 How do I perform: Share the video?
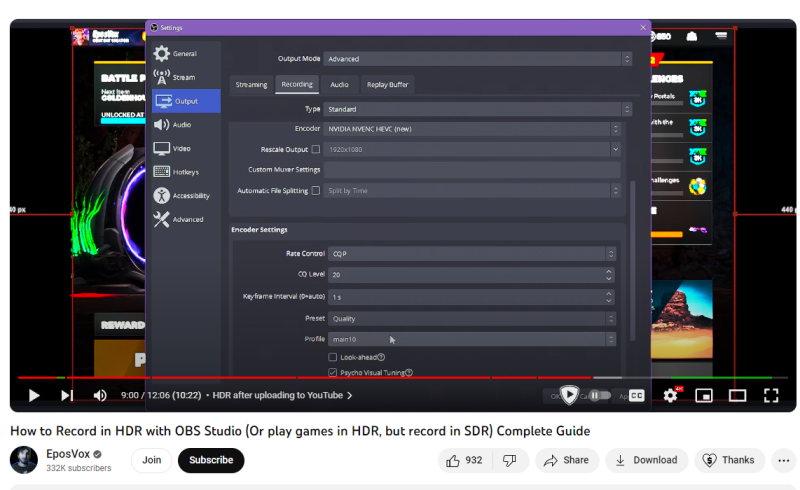point(566,460)
